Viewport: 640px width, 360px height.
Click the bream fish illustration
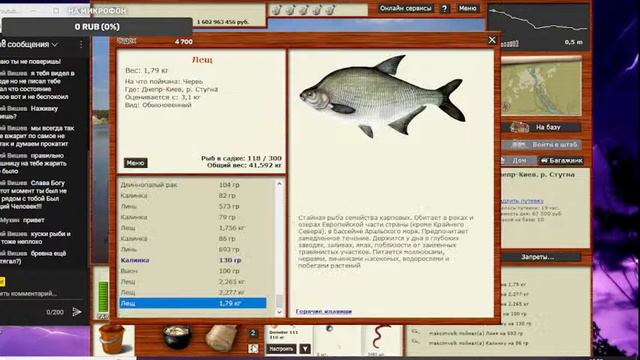(382, 96)
